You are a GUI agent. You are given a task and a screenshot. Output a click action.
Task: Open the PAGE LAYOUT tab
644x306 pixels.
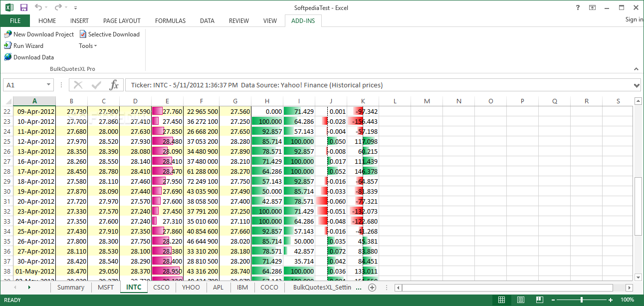click(x=122, y=21)
